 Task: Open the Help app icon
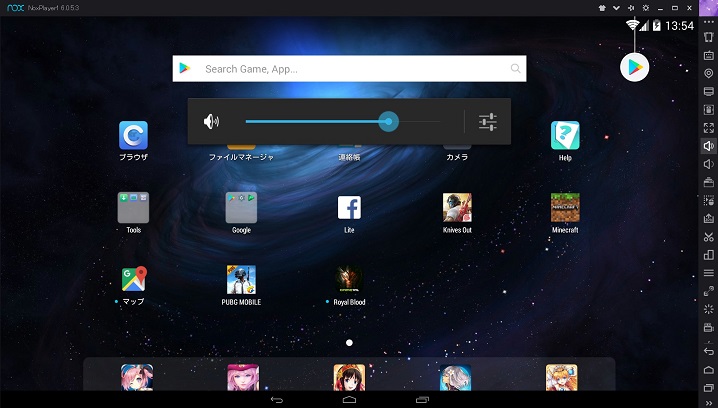[565, 135]
